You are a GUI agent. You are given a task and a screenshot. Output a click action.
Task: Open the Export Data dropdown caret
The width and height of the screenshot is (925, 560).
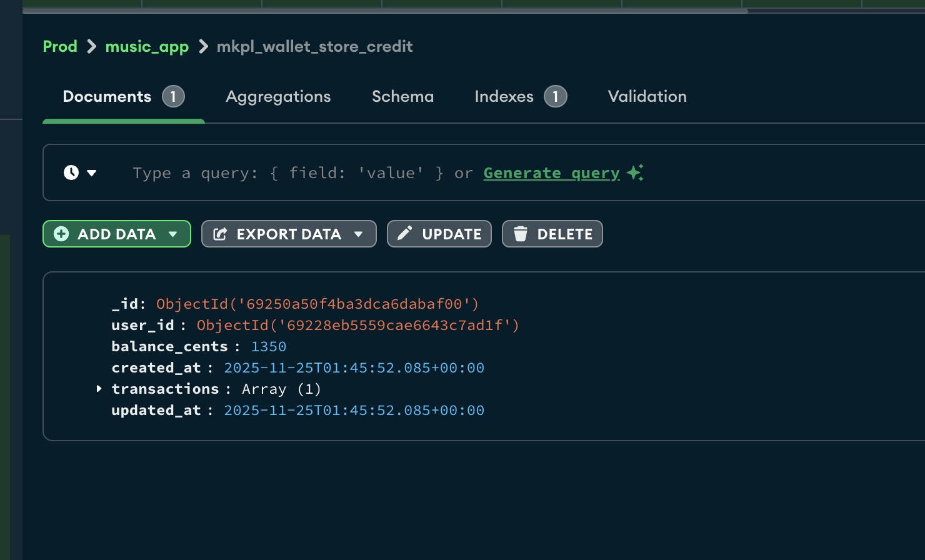coord(359,234)
